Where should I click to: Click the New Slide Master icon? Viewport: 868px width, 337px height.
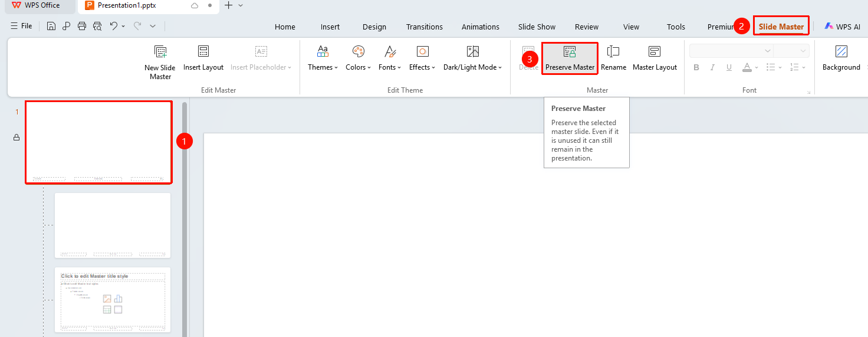click(x=160, y=51)
